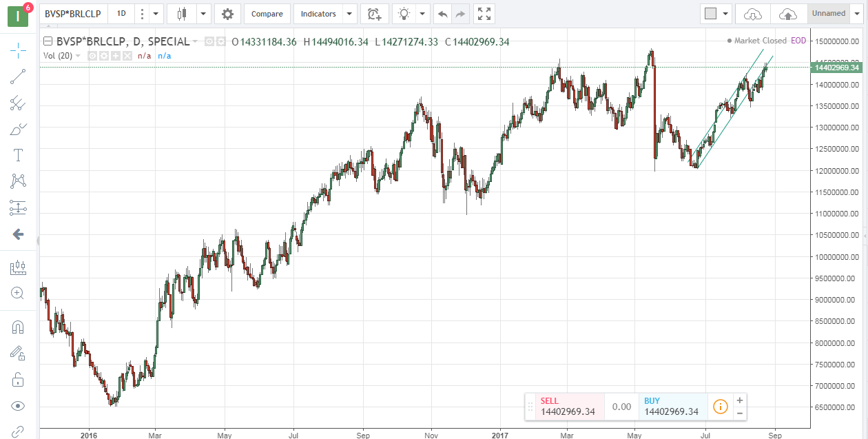Select the crosshair cursor tool
Viewport: 868px width, 439px height.
(x=19, y=50)
